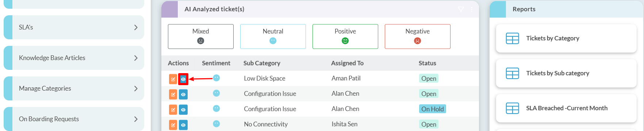Select the Mixed sentiment filter card
Screen dimensions: 644x131
201,36
